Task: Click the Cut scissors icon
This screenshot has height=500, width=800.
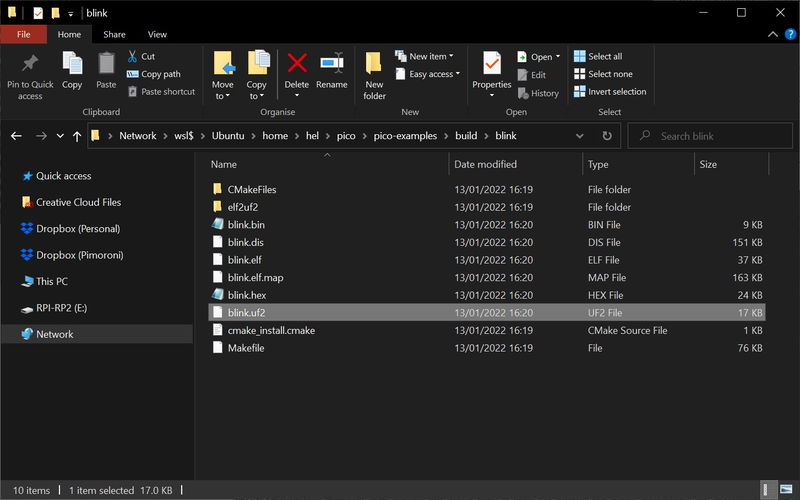Action: (x=134, y=57)
